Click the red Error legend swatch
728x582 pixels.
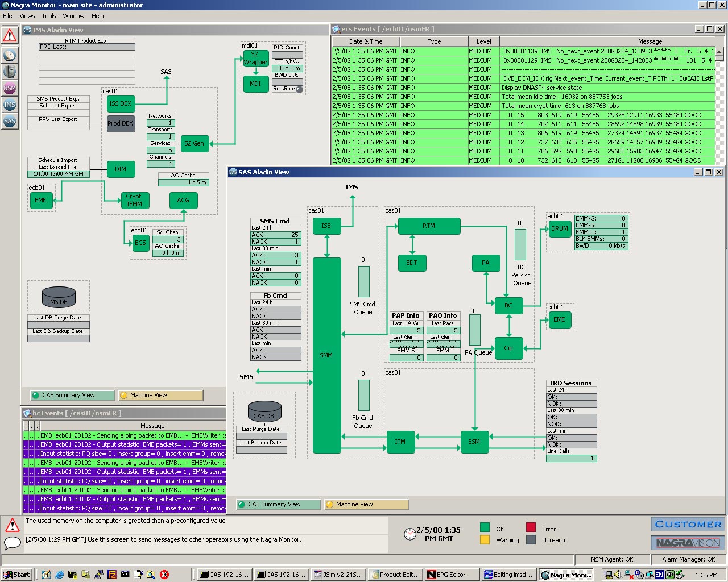(x=531, y=527)
